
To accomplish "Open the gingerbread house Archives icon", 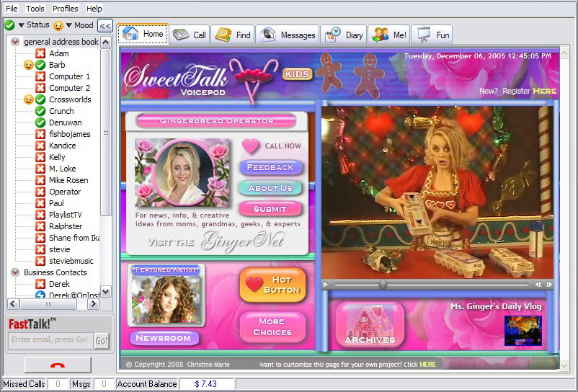I will coord(370,325).
